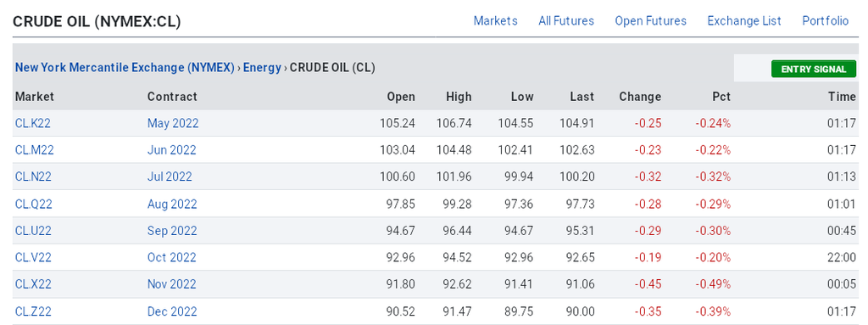Open the Open Futures link
868x325 pixels.
click(650, 21)
